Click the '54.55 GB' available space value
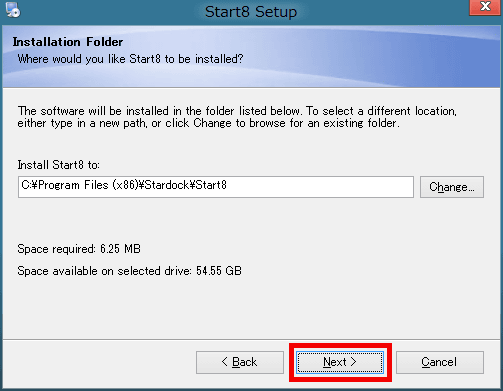The height and width of the screenshot is (391, 503). pos(219,271)
